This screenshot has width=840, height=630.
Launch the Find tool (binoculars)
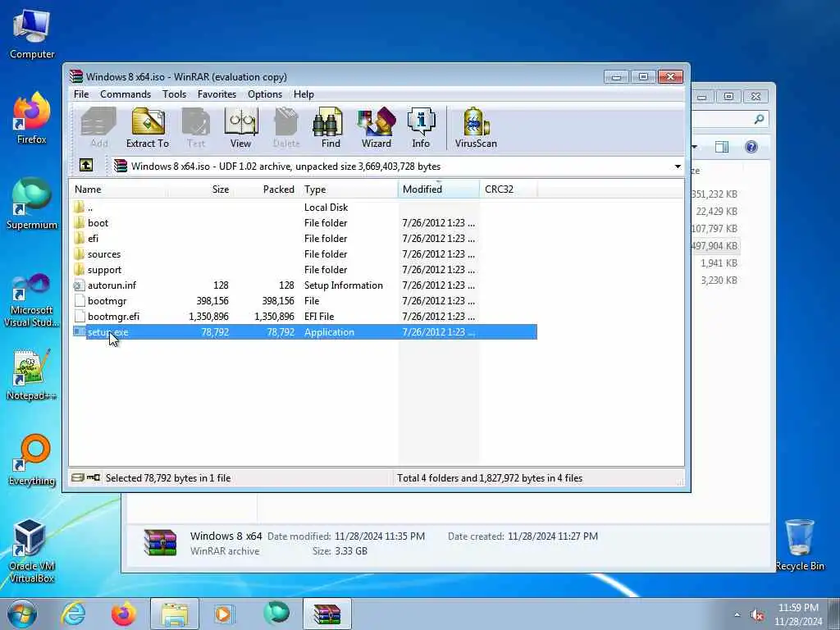(x=330, y=127)
